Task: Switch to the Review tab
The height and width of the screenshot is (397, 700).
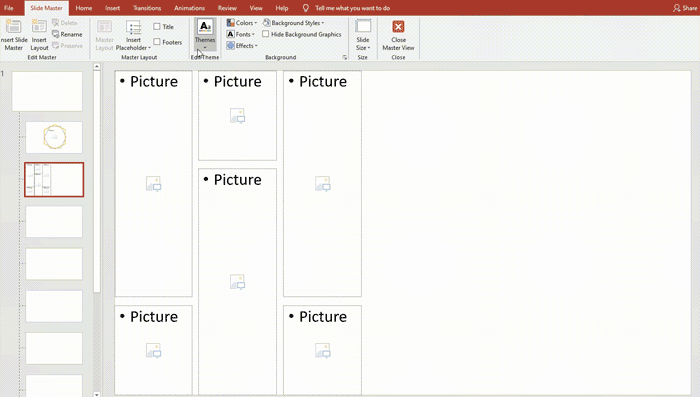Action: (227, 8)
